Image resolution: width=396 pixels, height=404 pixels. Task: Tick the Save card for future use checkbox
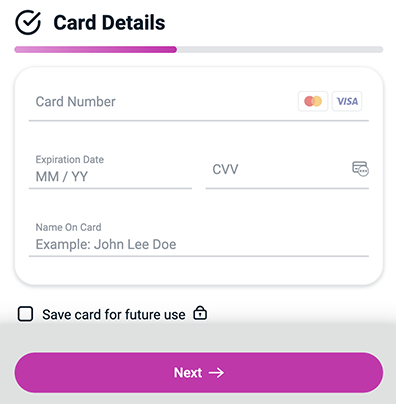click(25, 314)
